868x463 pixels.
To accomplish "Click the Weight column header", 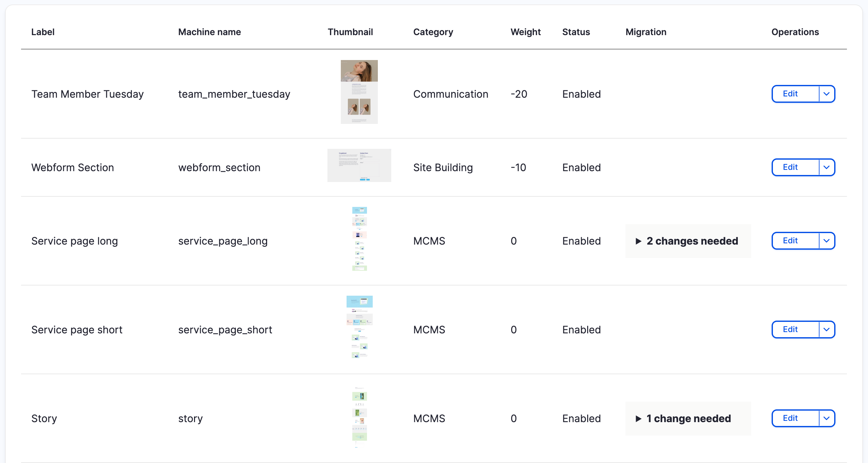I will coord(526,32).
